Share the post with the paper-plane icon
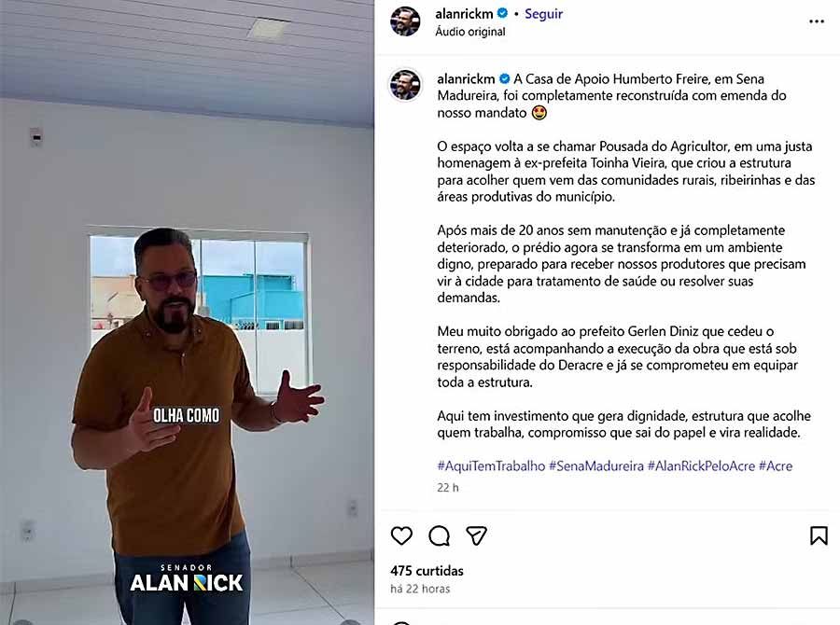840x625 pixels. click(x=476, y=535)
